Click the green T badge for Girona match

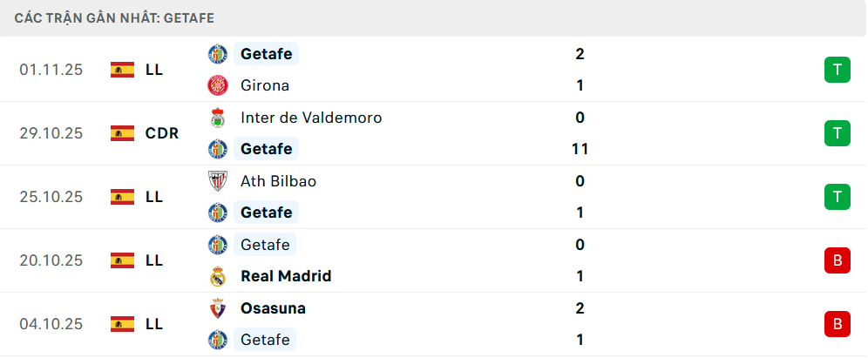click(x=837, y=70)
